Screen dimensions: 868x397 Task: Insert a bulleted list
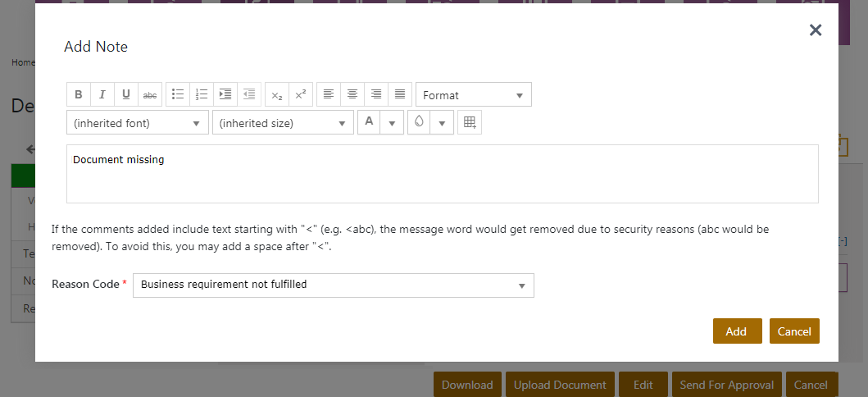(x=178, y=95)
